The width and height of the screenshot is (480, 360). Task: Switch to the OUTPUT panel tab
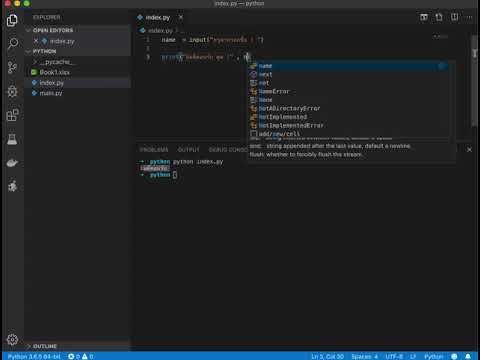[x=188, y=150]
